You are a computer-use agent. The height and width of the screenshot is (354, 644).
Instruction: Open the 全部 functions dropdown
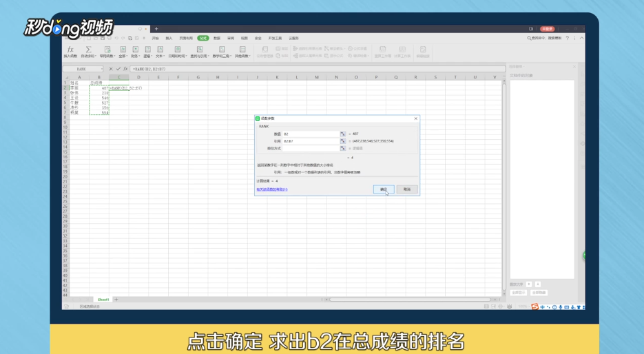point(123,52)
